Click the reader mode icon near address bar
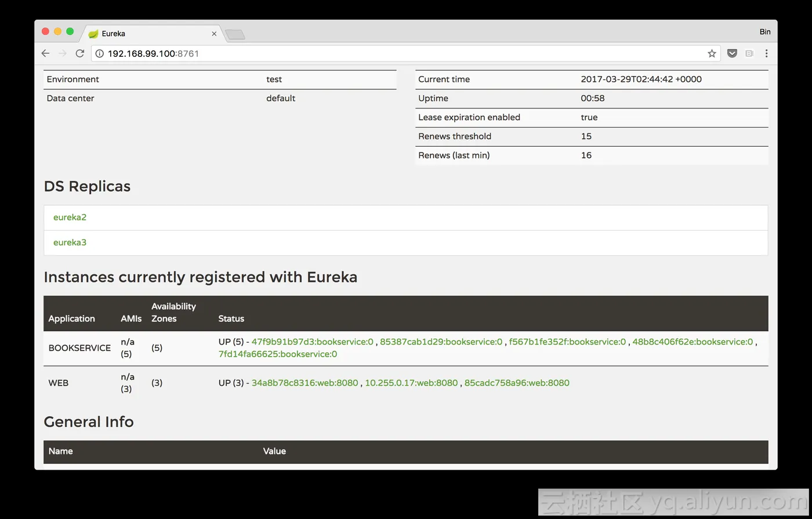The width and height of the screenshot is (812, 519). coord(749,53)
